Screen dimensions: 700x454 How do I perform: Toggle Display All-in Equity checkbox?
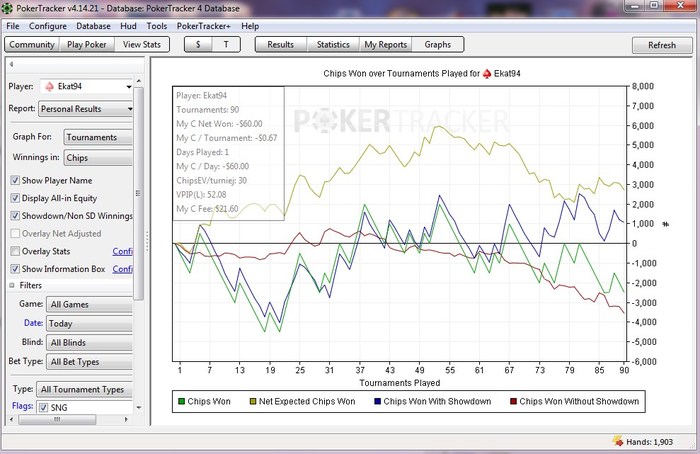[15, 198]
